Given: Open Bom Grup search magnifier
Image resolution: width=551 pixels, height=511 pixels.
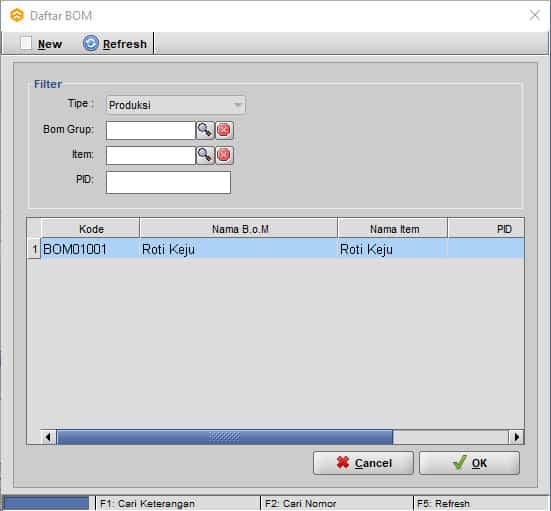Looking at the screenshot, I should (x=205, y=130).
